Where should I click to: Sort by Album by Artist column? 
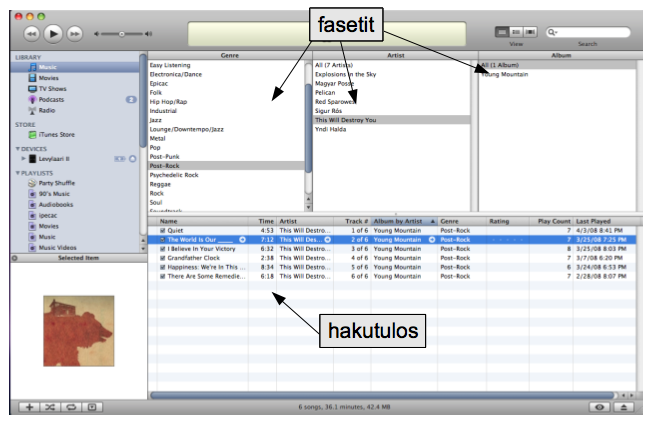pyautogui.click(x=404, y=221)
